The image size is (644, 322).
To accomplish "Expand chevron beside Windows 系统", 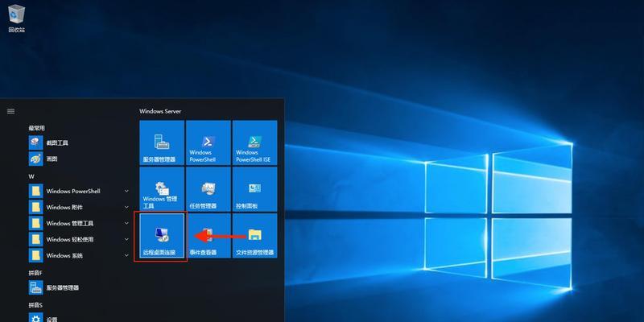I will pos(126,255).
